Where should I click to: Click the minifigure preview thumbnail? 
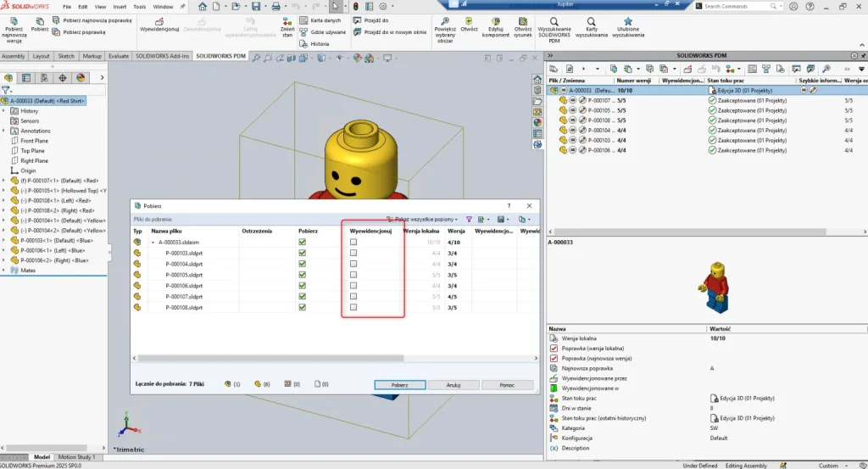click(x=715, y=288)
